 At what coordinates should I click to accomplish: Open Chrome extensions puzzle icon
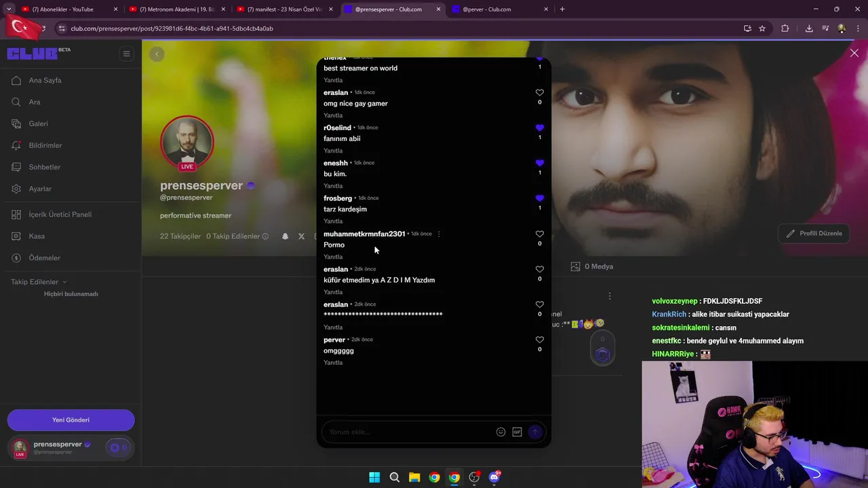pos(785,28)
